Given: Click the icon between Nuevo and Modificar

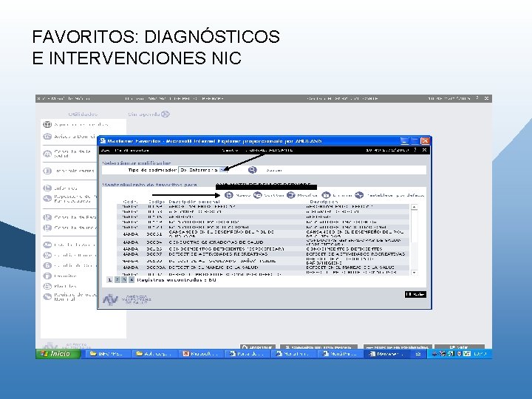Looking at the screenshot, I should click(x=258, y=195).
